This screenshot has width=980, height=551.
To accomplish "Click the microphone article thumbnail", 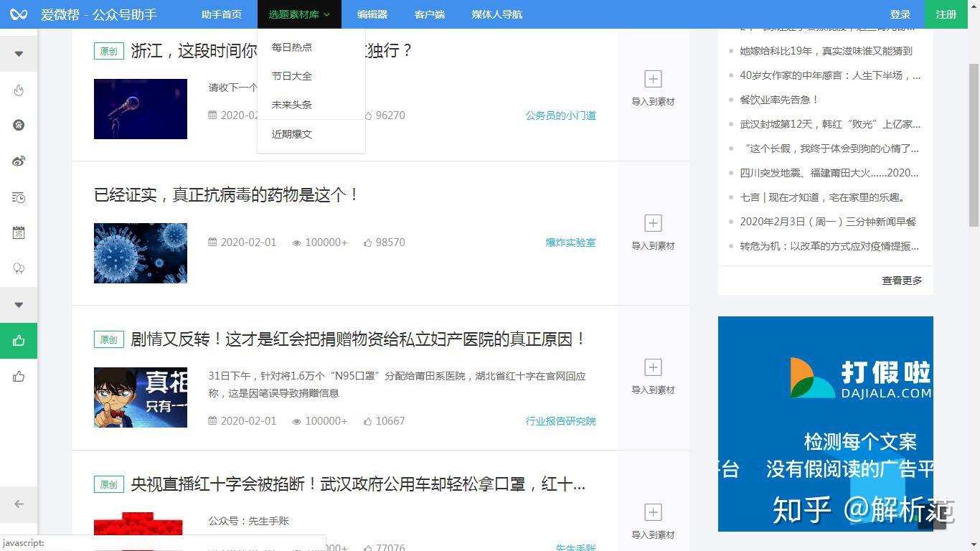I will [x=141, y=109].
